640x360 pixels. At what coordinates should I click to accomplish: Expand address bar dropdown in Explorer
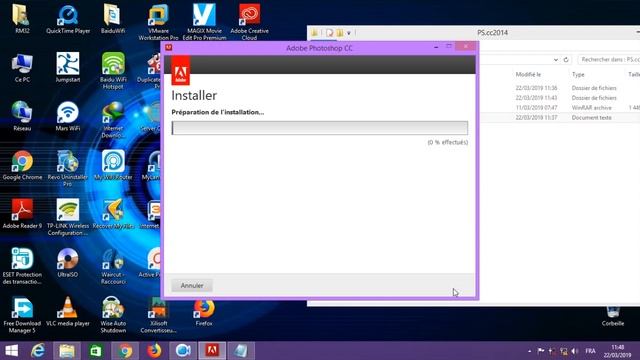click(556, 60)
